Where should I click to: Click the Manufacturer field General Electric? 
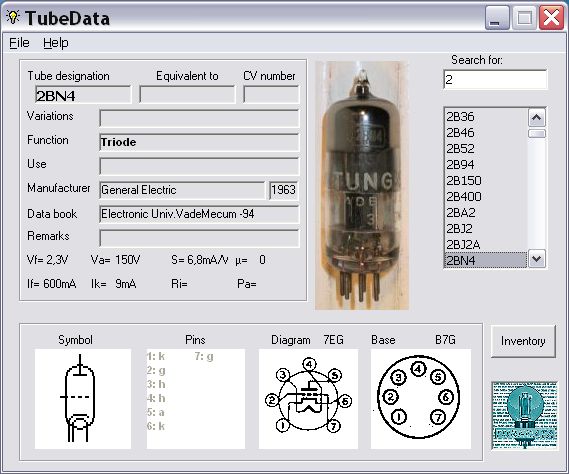[x=182, y=190]
